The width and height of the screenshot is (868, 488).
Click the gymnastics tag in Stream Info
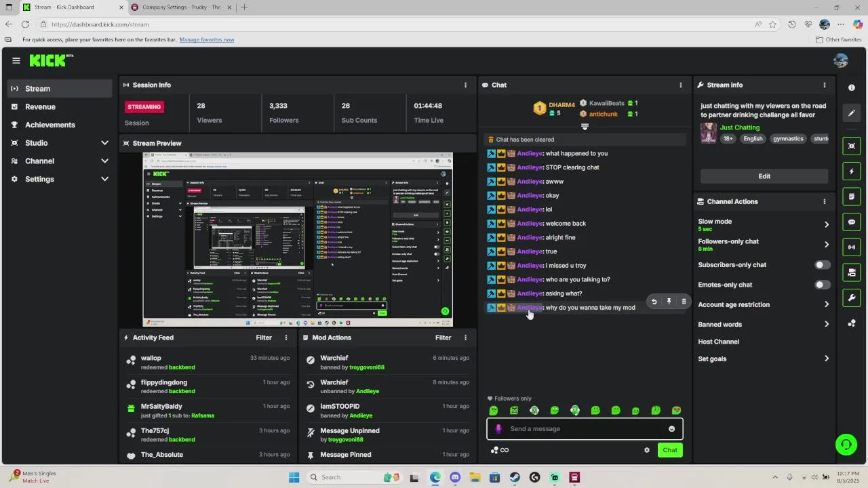(x=788, y=139)
